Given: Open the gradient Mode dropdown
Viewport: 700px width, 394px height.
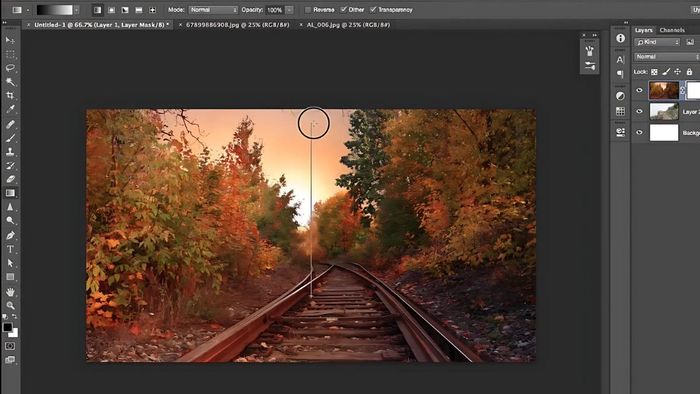Looking at the screenshot, I should click(x=213, y=9).
